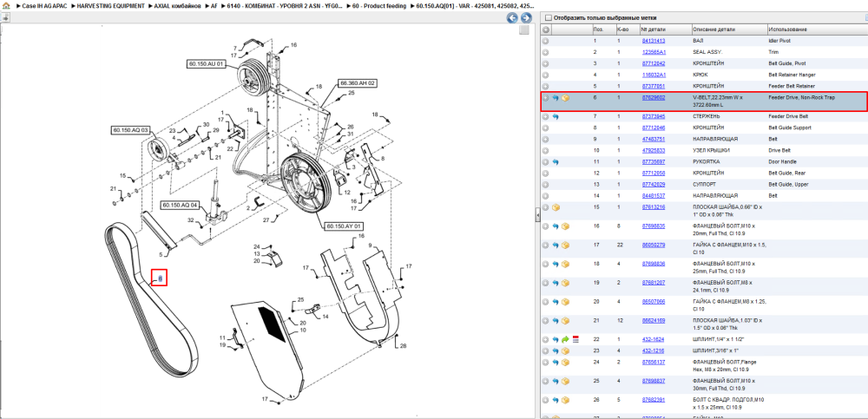Image resolution: width=868 pixels, height=419 pixels.
Task: Select the Belt Guide, Upper usage cell
Action: point(789,184)
